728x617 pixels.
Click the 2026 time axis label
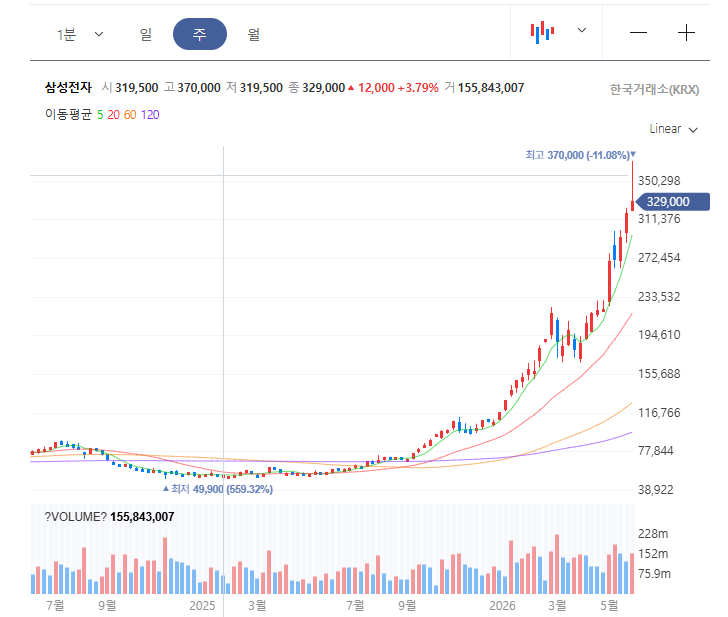click(x=502, y=605)
